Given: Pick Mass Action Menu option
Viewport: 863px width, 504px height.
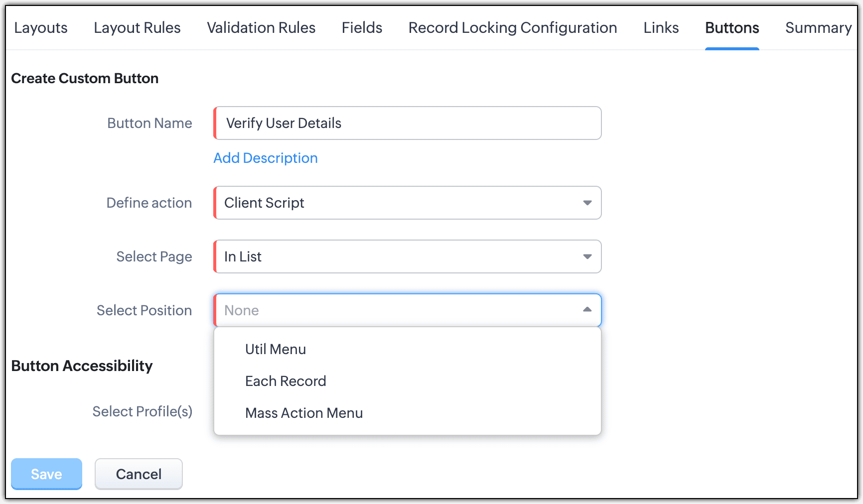Looking at the screenshot, I should (304, 413).
